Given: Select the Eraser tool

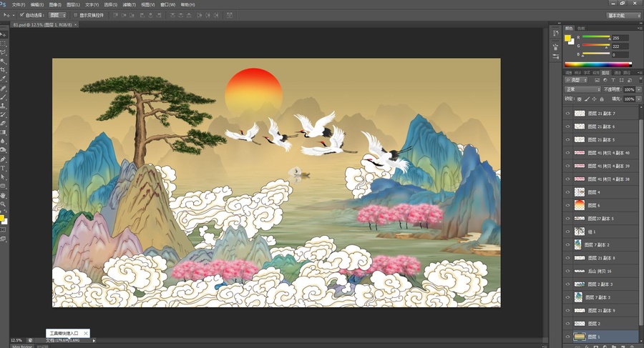Looking at the screenshot, I should [4, 124].
